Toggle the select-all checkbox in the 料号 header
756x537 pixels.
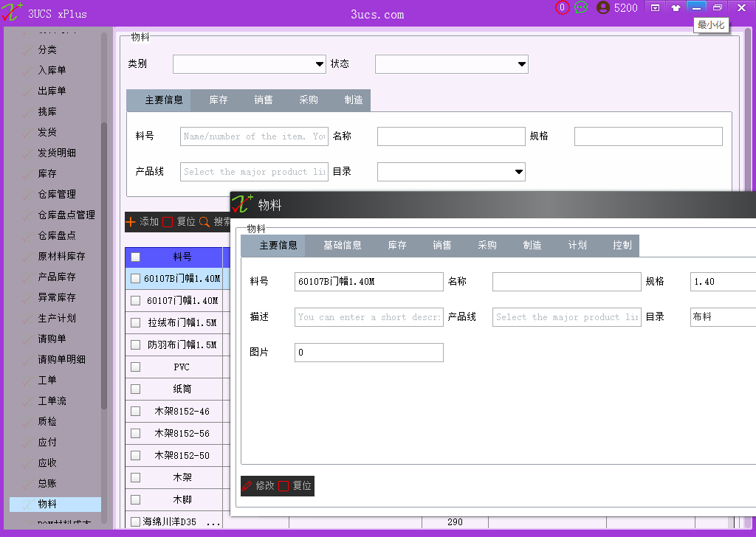[x=135, y=257]
